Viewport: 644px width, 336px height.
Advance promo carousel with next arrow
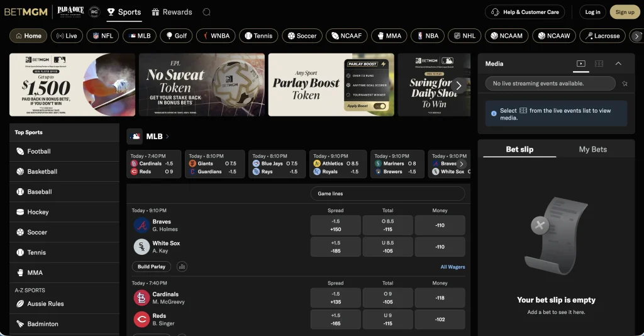(458, 86)
